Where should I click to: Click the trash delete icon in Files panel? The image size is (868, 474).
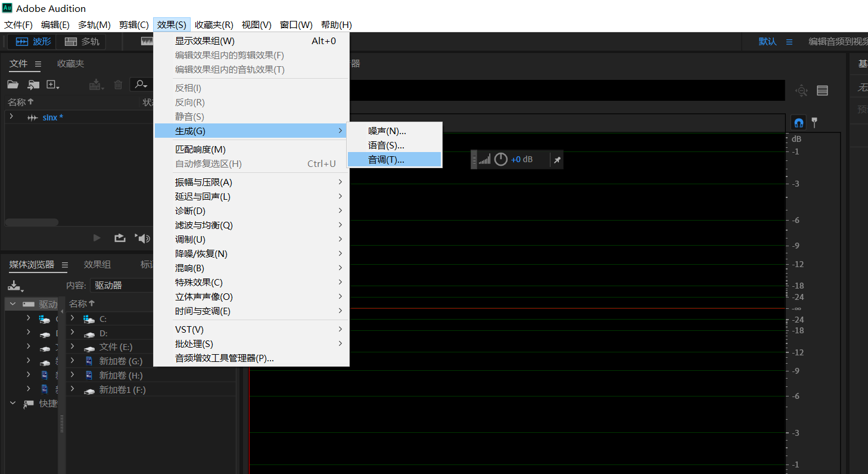[118, 85]
